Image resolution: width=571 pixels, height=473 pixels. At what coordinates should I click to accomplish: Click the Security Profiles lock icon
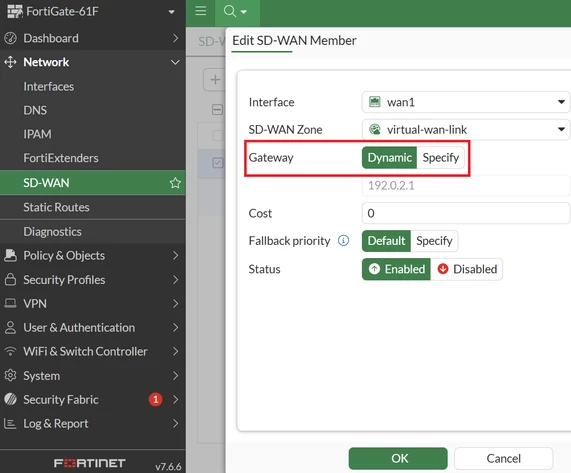11,279
